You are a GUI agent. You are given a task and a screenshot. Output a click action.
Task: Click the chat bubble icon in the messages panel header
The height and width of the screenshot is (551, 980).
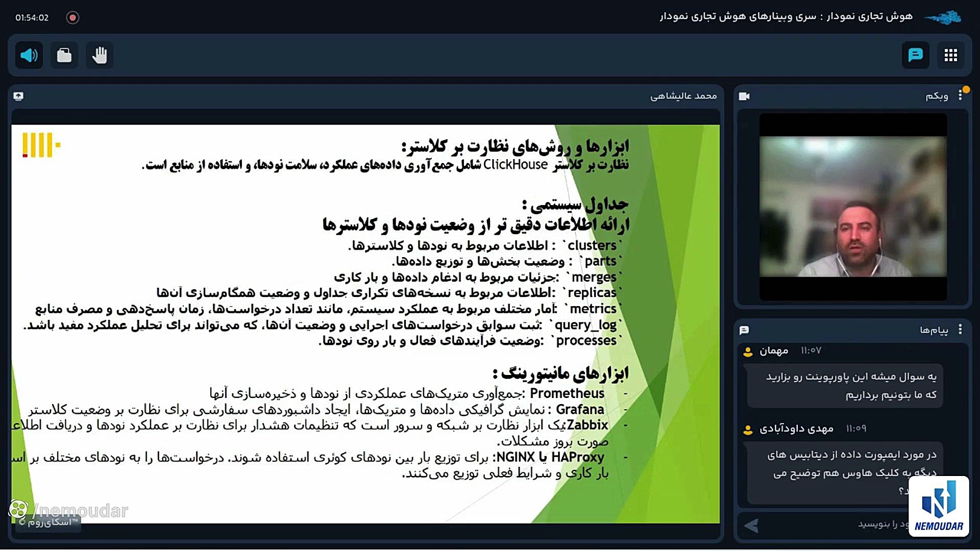click(x=744, y=330)
